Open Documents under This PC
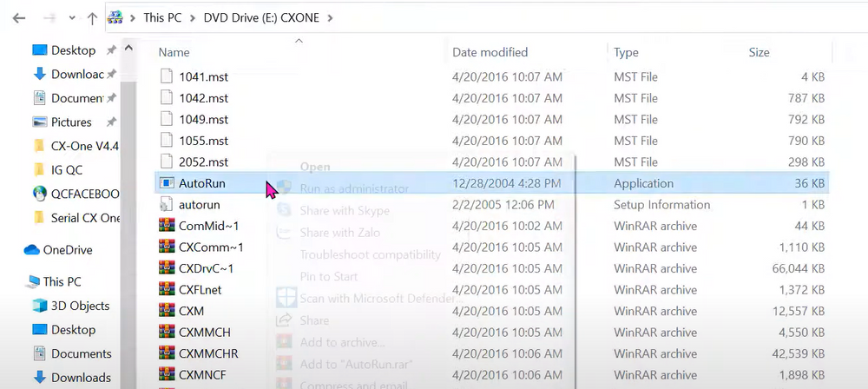The height and width of the screenshot is (389, 868). coord(72,353)
